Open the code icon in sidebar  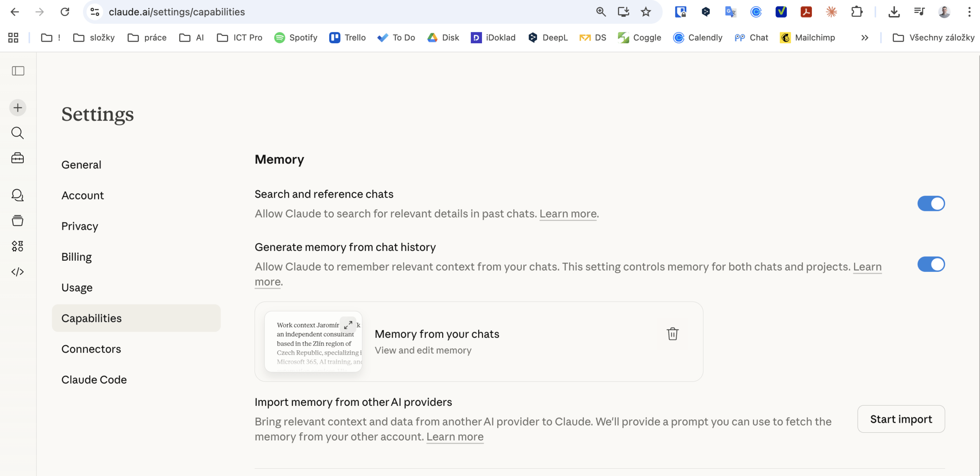pos(18,272)
